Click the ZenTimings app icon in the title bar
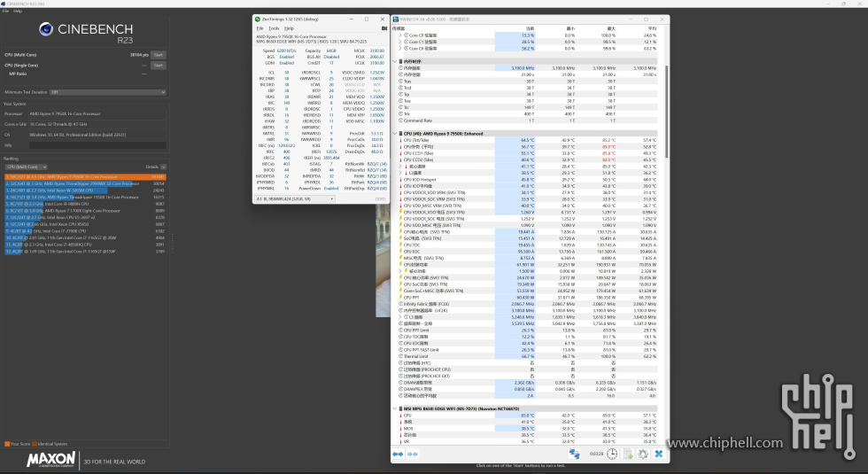Image resolution: width=868 pixels, height=474 pixels. (258, 19)
